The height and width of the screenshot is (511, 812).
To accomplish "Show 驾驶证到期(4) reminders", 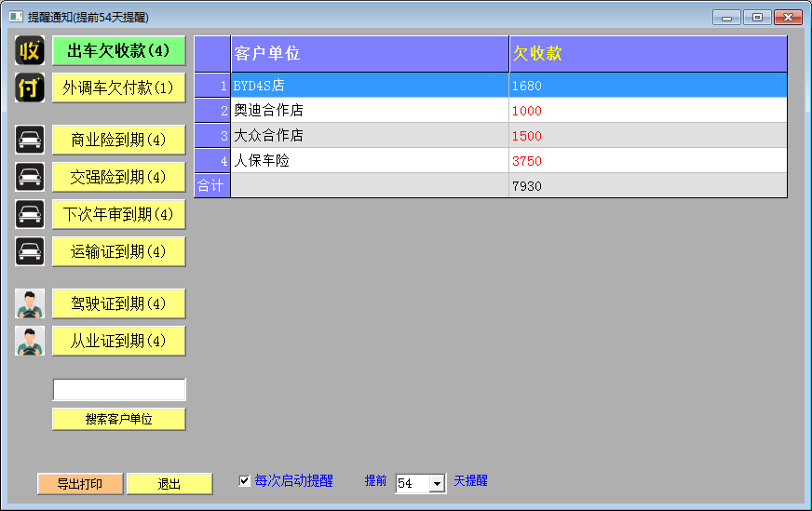I will [x=118, y=303].
